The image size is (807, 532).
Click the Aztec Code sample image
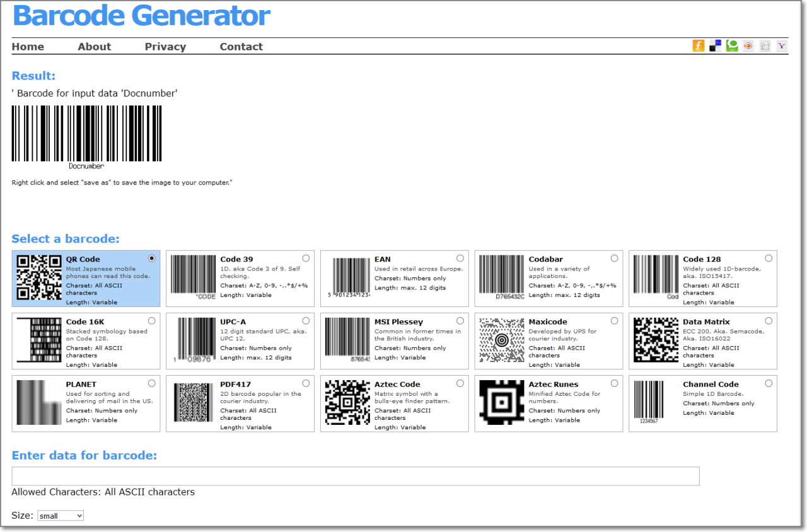click(x=347, y=402)
